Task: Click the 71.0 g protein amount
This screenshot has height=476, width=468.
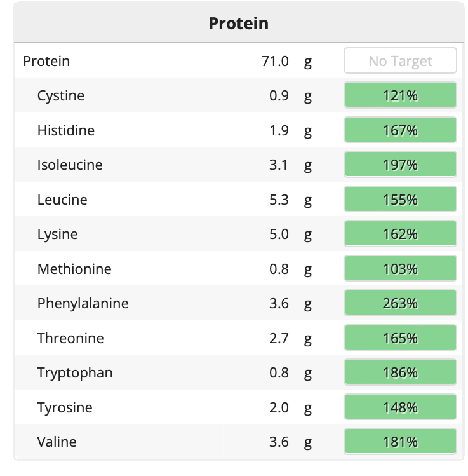Action: 275,61
